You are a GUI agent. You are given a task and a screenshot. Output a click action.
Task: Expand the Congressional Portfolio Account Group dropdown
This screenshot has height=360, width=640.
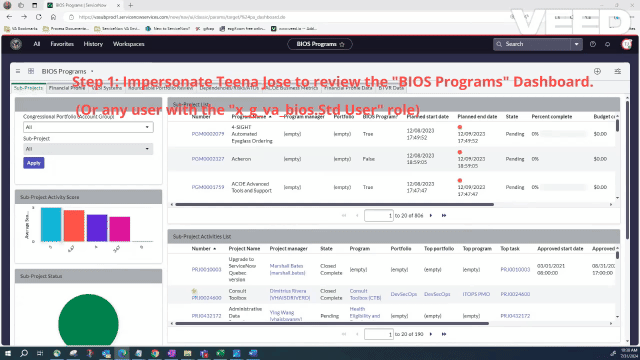(88, 127)
